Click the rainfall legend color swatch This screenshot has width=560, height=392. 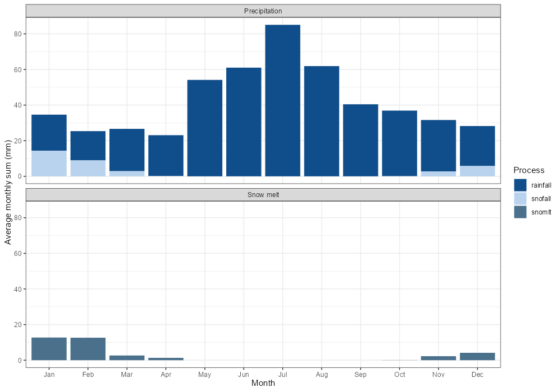click(x=520, y=185)
